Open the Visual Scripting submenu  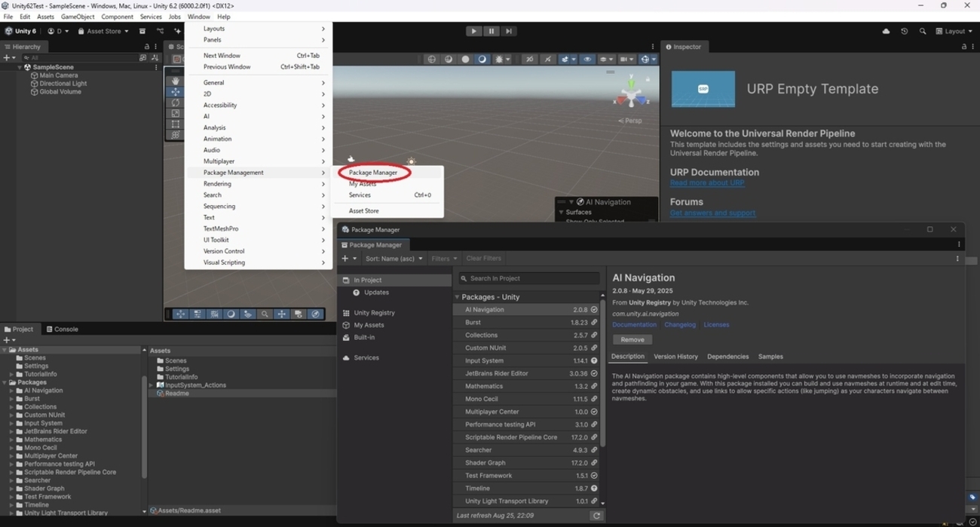tap(259, 262)
